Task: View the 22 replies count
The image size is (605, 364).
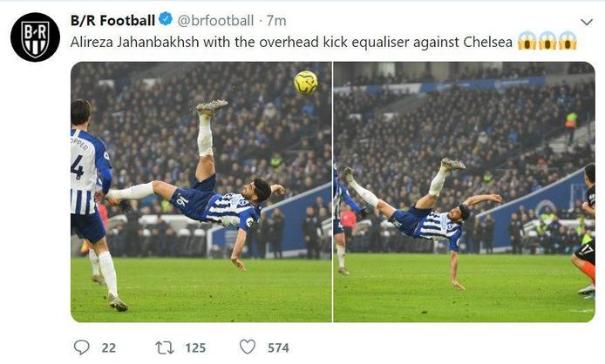Action: click(x=108, y=347)
